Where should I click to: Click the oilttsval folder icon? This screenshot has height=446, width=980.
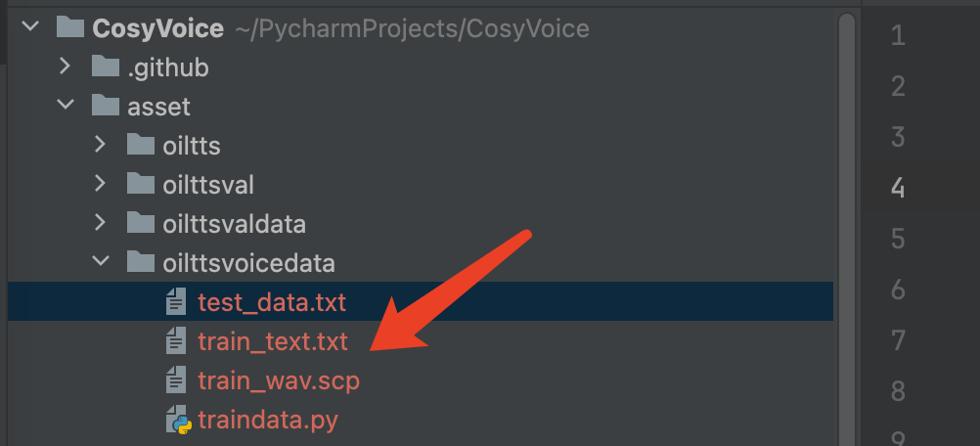tap(141, 184)
